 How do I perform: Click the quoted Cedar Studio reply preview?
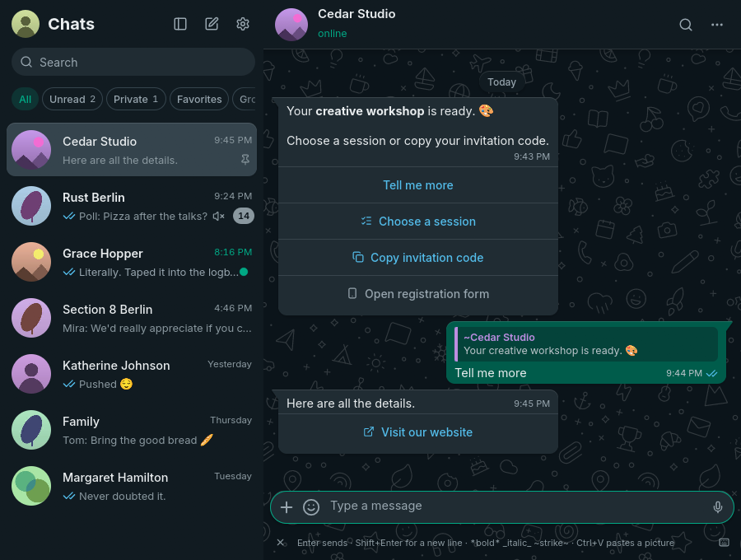(x=586, y=344)
